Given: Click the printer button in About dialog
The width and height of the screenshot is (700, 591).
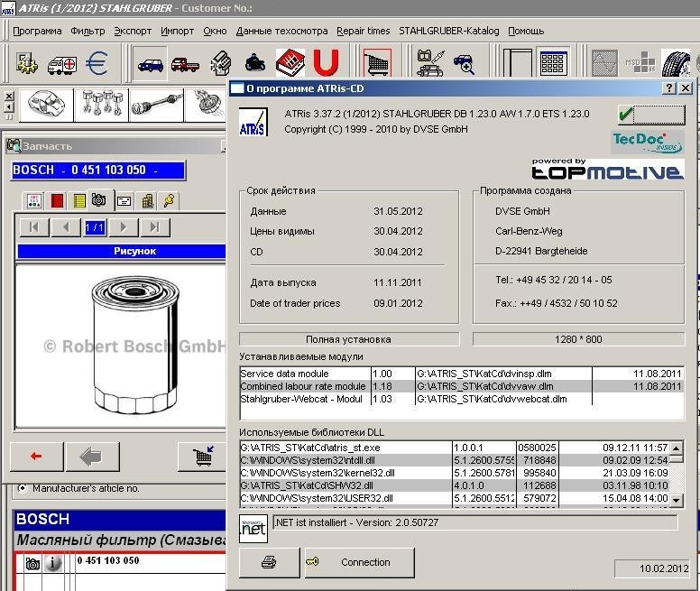Looking at the screenshot, I should pyautogui.click(x=269, y=562).
